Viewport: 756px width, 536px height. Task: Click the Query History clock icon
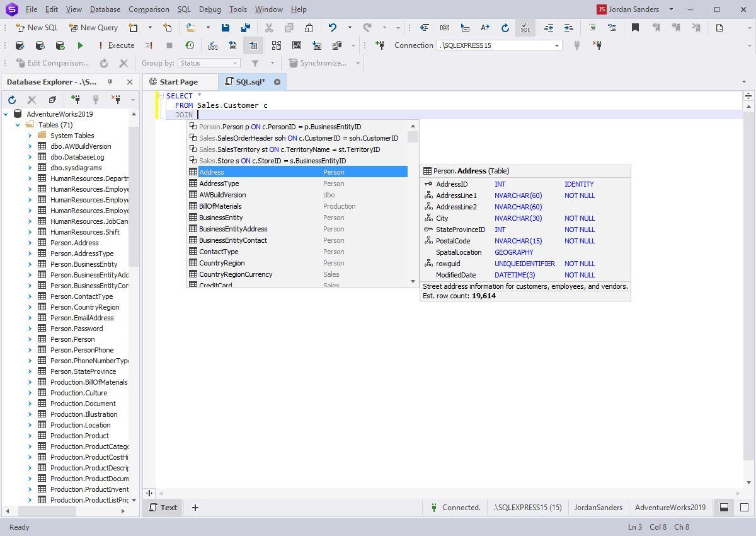(x=189, y=45)
